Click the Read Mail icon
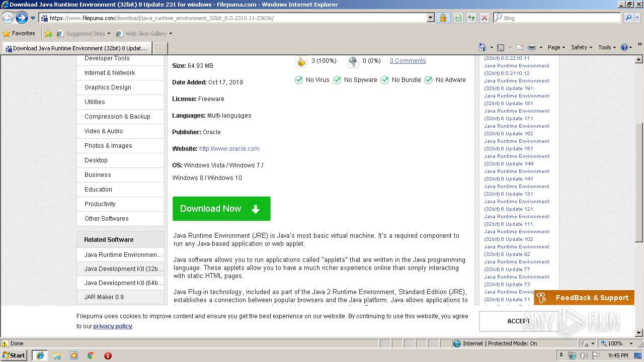This screenshot has width=644, height=362. tap(519, 47)
